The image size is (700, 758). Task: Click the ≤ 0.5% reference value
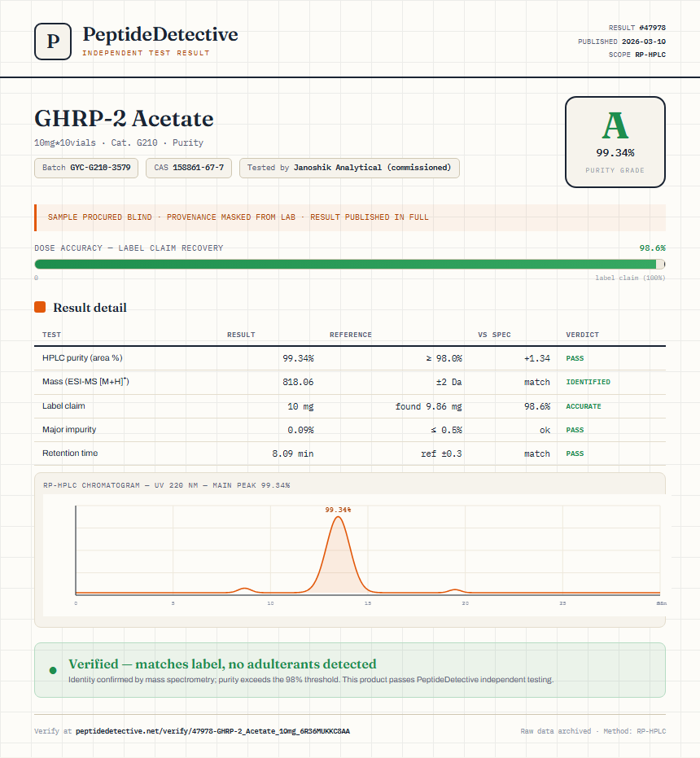coord(446,430)
